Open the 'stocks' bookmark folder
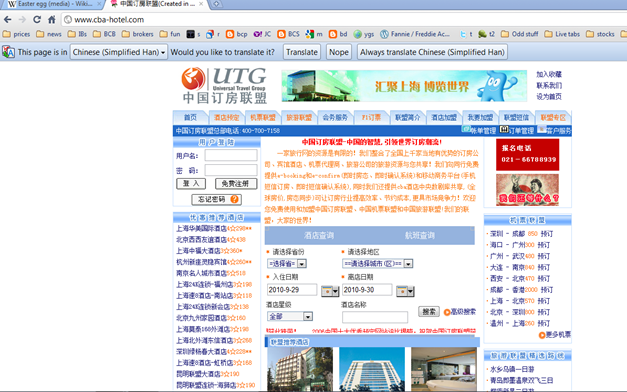Viewport: 627px width, 392px height. pyautogui.click(x=600, y=34)
